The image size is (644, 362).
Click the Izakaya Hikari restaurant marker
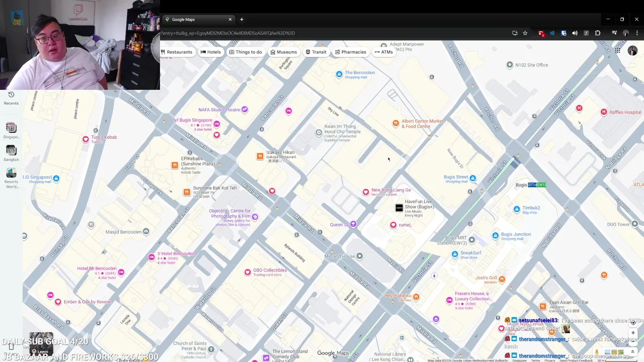[260, 156]
